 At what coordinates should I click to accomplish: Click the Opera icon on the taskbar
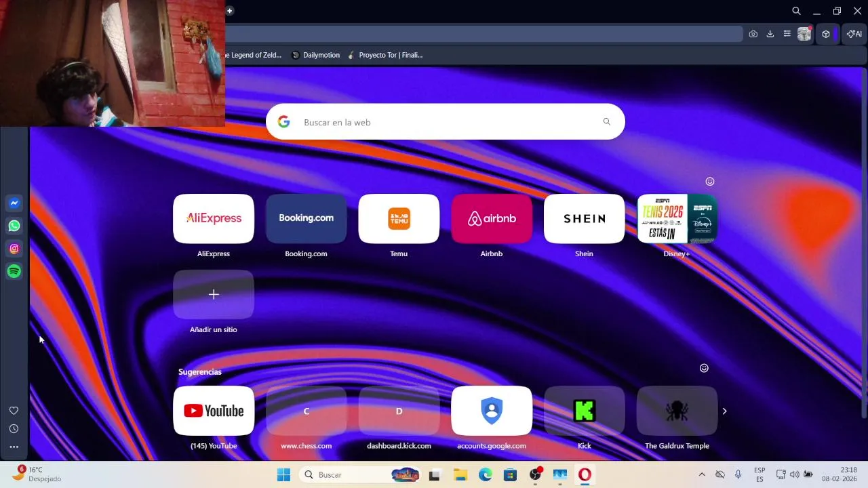point(585,475)
